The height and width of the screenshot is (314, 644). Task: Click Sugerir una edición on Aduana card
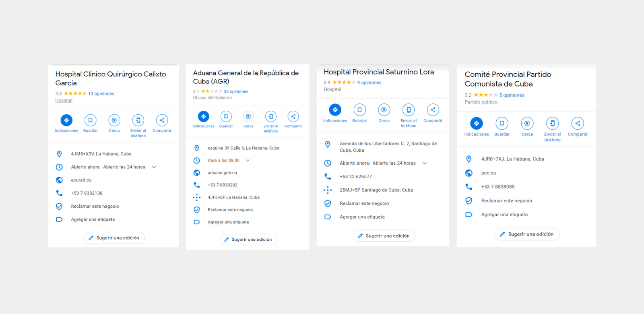click(248, 240)
